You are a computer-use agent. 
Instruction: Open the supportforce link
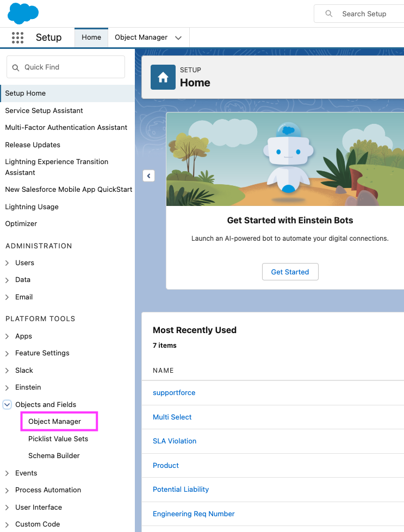point(174,392)
